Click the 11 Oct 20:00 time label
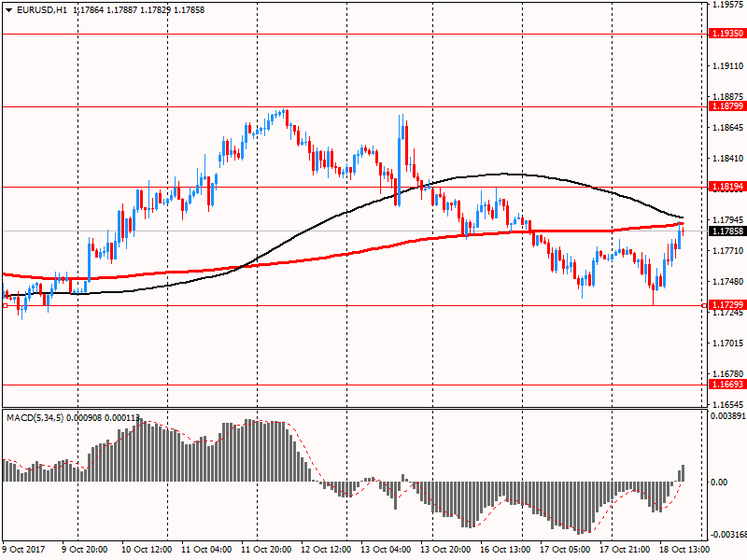The width and height of the screenshot is (747, 560). (266, 550)
